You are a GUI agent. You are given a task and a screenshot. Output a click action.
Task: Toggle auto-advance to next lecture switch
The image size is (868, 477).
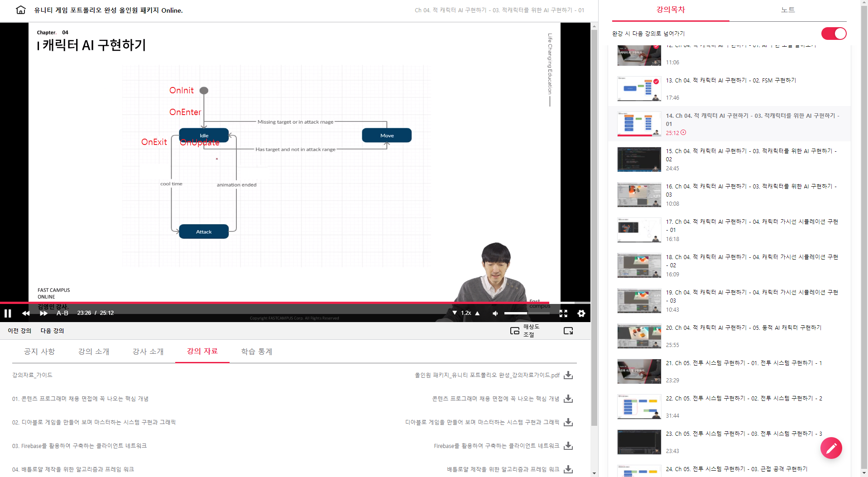click(834, 34)
